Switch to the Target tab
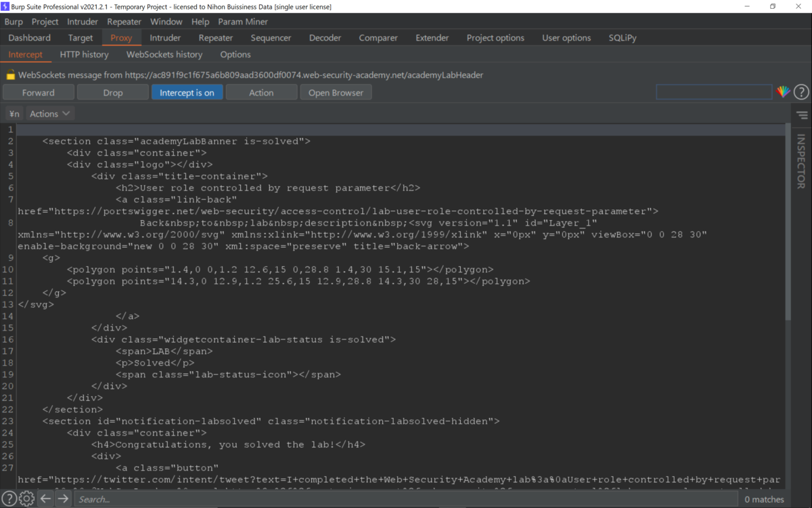The height and width of the screenshot is (508, 812). click(x=81, y=38)
